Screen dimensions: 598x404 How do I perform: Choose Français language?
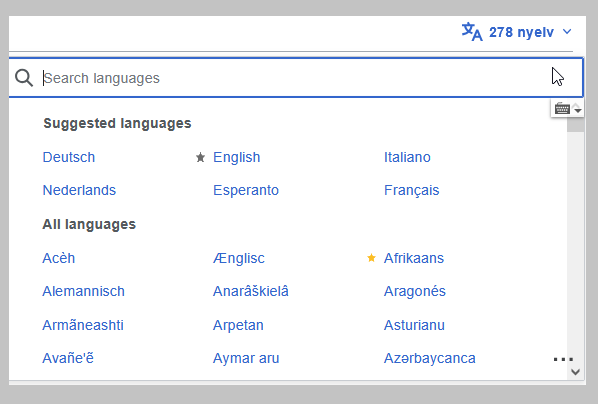coord(412,190)
